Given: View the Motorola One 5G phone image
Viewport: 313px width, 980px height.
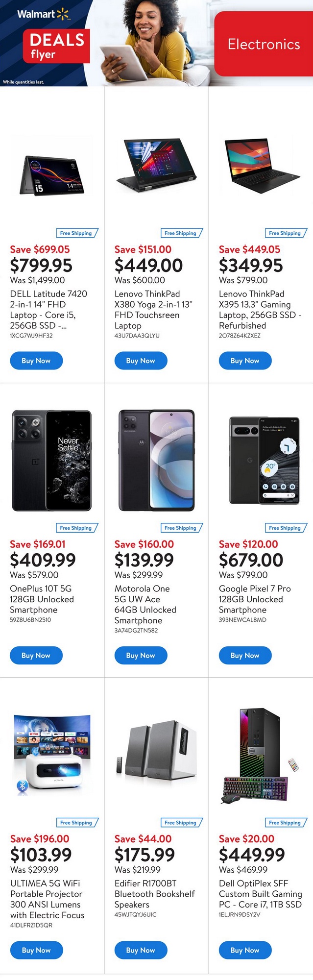Looking at the screenshot, I should coord(156,461).
